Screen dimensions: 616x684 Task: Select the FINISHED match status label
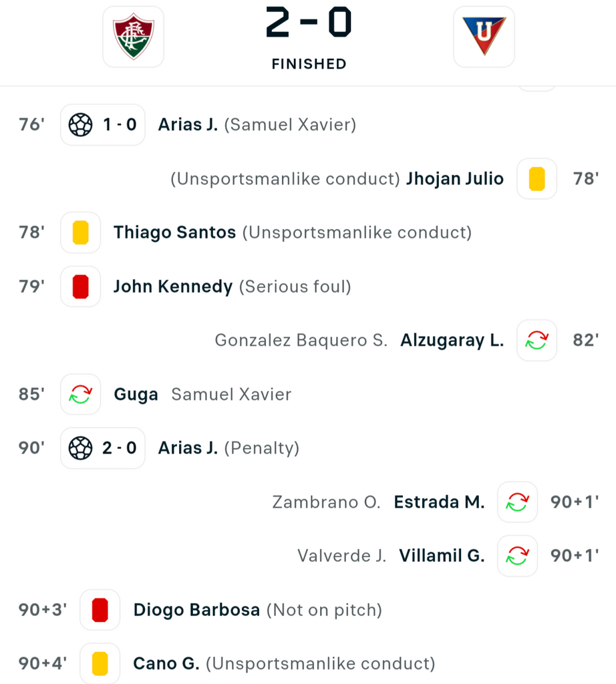309,64
